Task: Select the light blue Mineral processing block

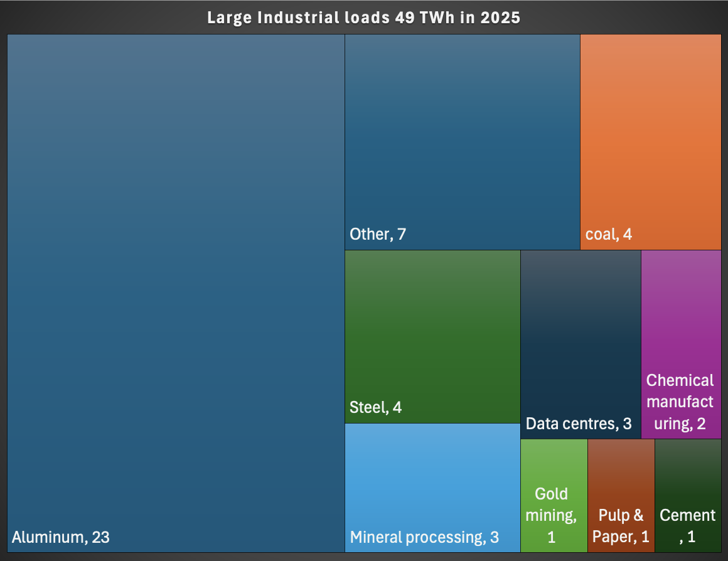Action: click(x=432, y=477)
